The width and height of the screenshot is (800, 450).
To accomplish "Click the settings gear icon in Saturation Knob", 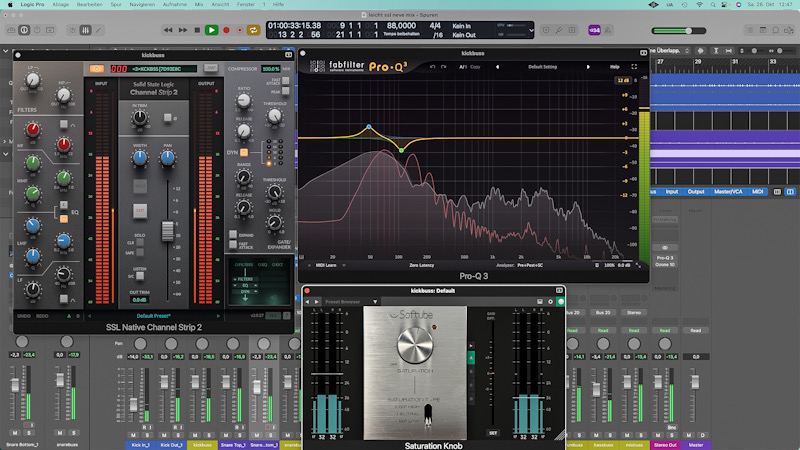I will [x=551, y=302].
